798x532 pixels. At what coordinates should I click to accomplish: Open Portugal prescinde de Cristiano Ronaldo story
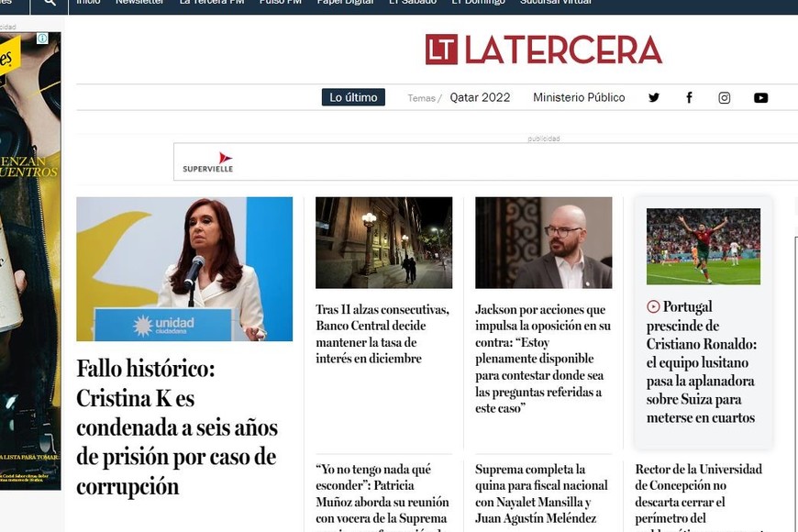pyautogui.click(x=702, y=362)
